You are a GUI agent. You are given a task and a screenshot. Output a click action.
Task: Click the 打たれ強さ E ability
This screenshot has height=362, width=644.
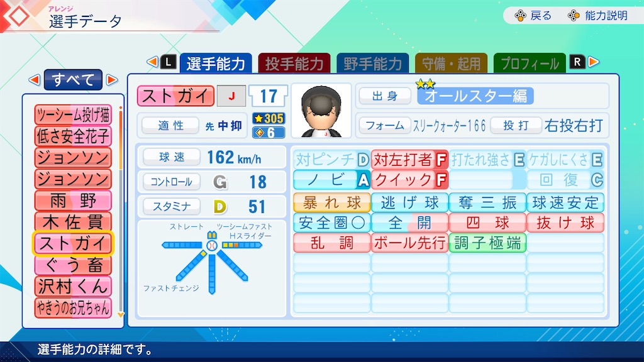point(487,160)
